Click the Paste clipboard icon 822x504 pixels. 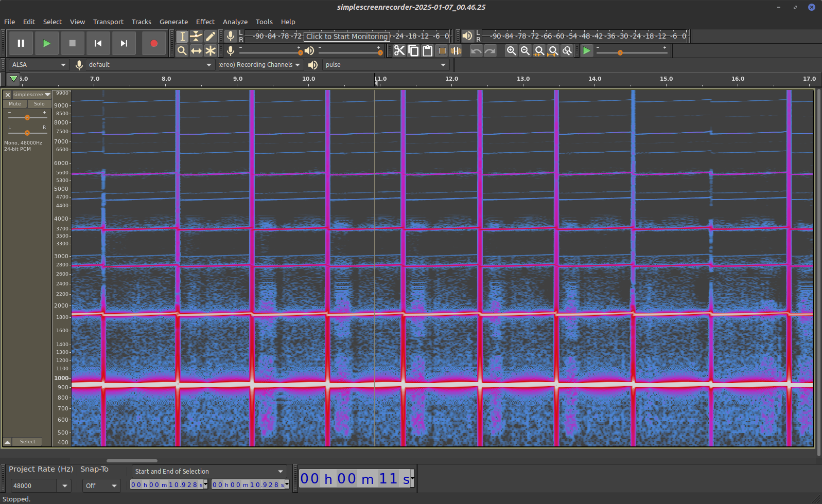(427, 50)
